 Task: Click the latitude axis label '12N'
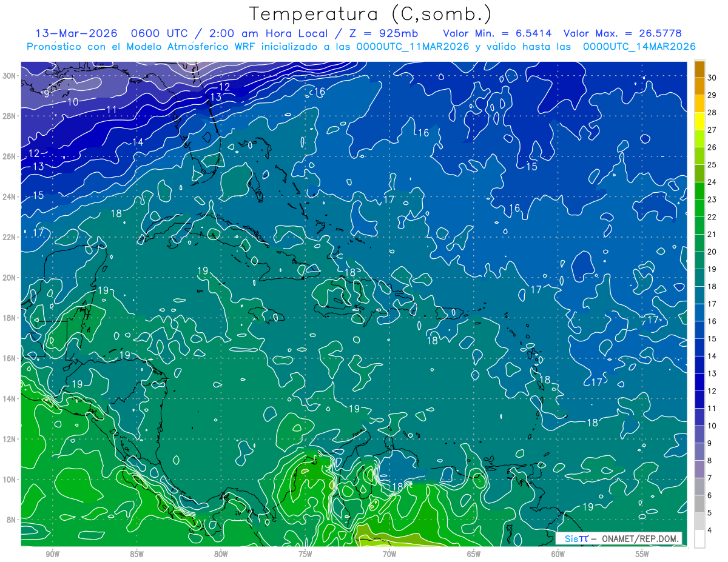coord(9,438)
